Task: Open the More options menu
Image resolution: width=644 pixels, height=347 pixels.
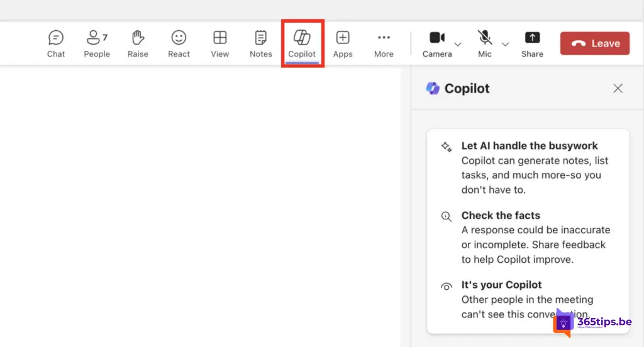Action: (384, 43)
